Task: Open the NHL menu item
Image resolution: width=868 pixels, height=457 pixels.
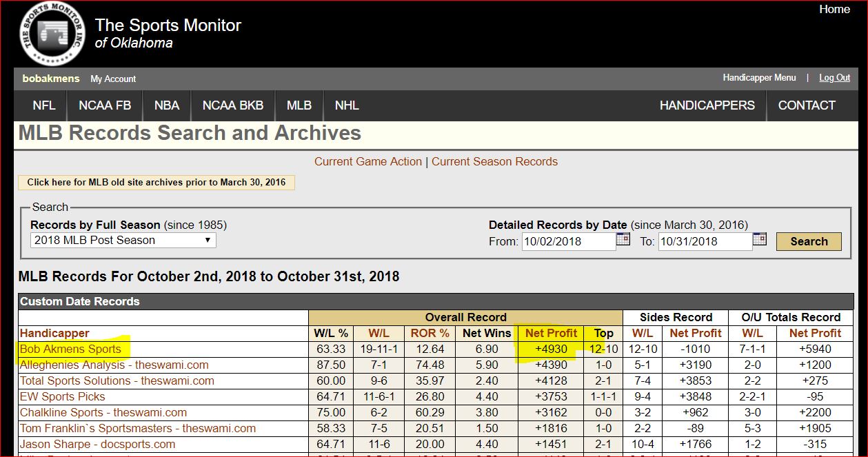Action: point(347,105)
